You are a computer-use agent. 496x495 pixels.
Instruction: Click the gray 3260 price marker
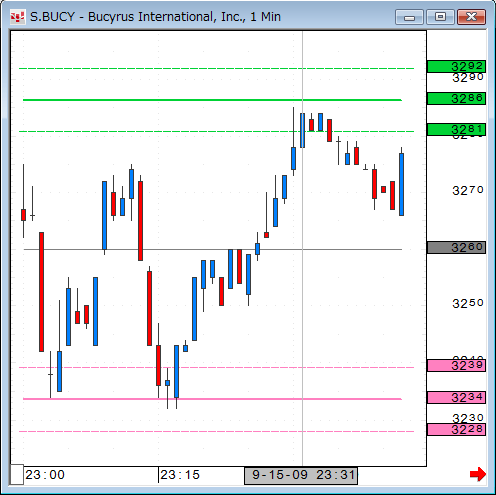click(456, 247)
